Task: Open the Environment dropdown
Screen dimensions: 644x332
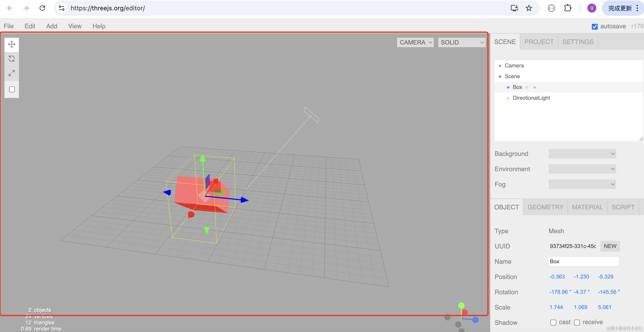Action: (x=582, y=169)
